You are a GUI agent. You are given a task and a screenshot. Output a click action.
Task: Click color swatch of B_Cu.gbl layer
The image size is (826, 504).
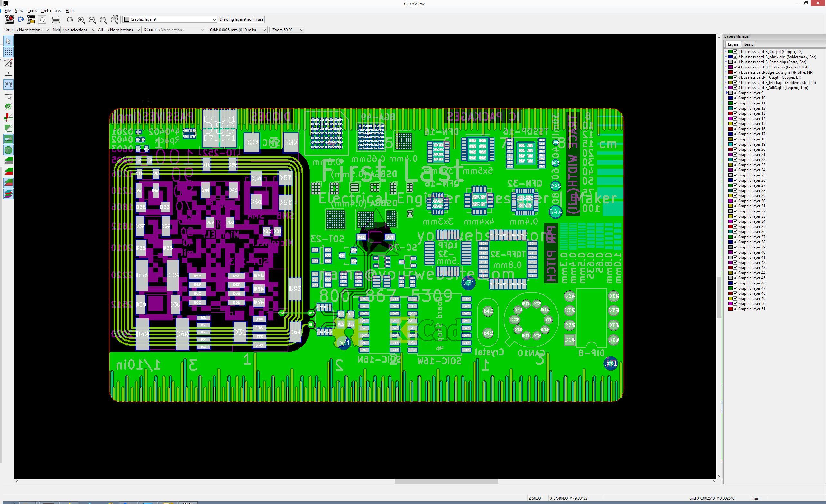(730, 52)
